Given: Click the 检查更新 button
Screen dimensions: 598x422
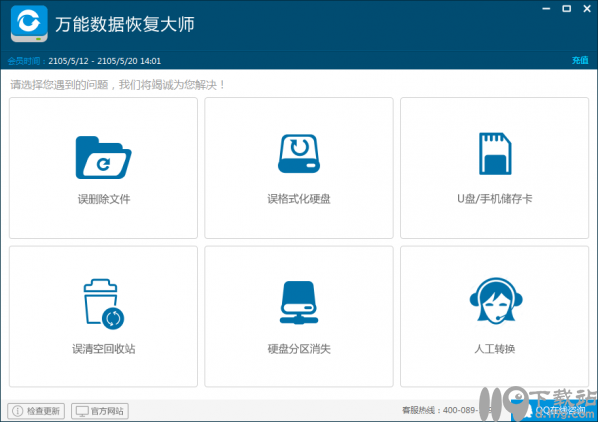Looking at the screenshot, I should click(x=36, y=411).
